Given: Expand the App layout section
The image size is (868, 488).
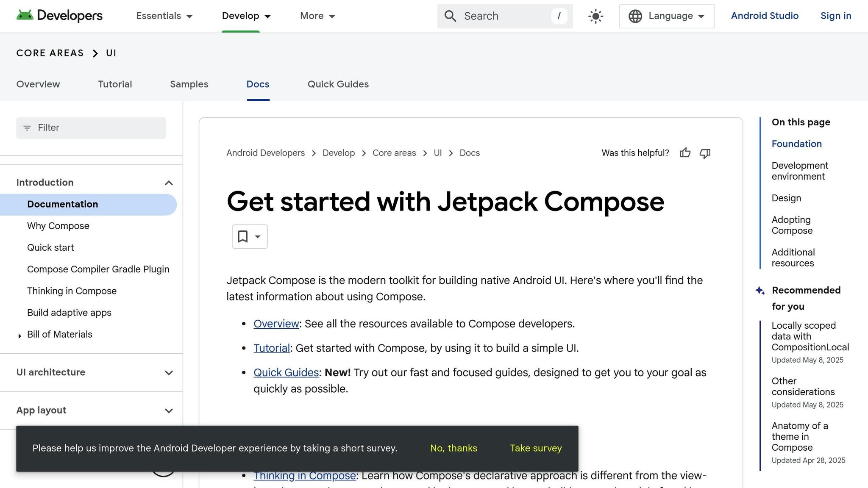Looking at the screenshot, I should pyautogui.click(x=169, y=410).
